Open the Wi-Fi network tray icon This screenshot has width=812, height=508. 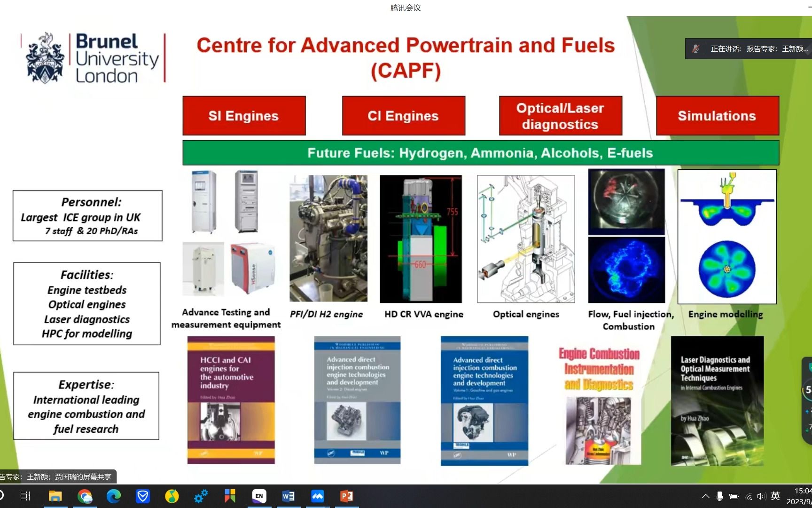click(749, 496)
